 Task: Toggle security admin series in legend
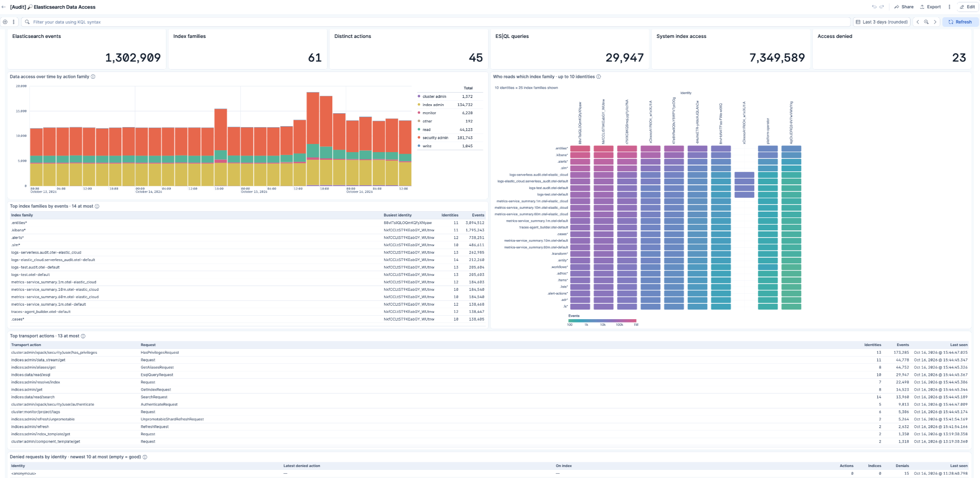click(x=435, y=138)
